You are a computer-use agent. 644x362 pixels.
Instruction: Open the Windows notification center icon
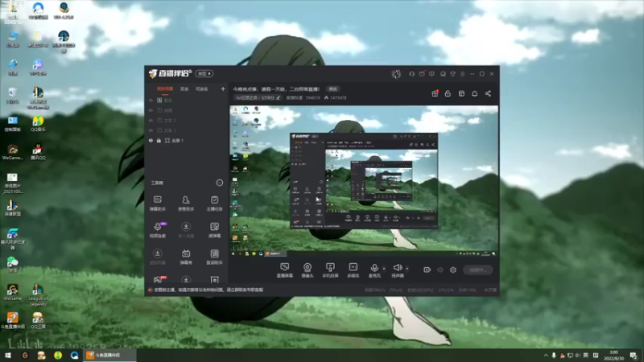click(x=634, y=355)
